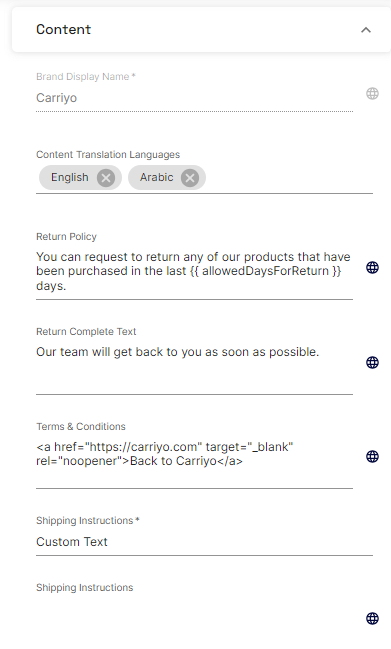Click the empty Shipping Instructions text area
Screen dimensions: 391x649
coord(194,619)
